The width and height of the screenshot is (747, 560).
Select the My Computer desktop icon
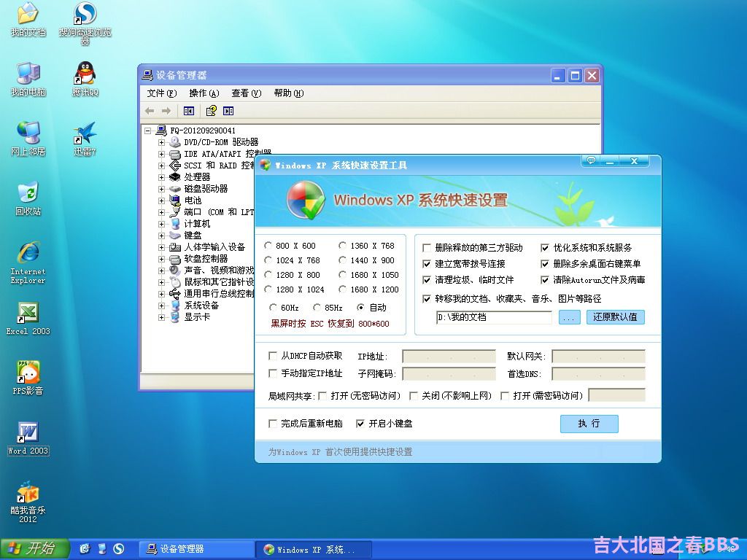pos(28,79)
